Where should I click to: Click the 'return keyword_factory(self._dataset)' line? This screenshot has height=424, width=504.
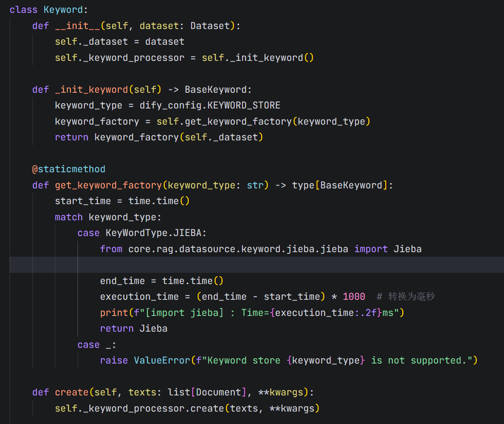tap(159, 137)
